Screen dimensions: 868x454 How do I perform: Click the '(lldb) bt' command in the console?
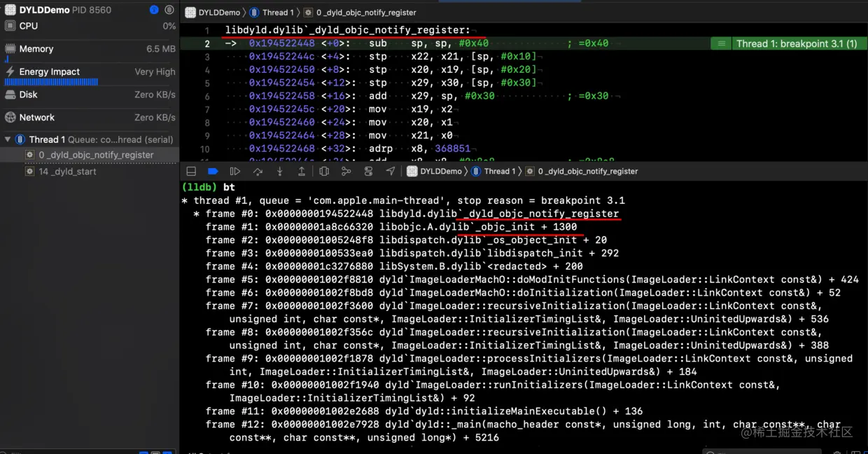pos(209,187)
